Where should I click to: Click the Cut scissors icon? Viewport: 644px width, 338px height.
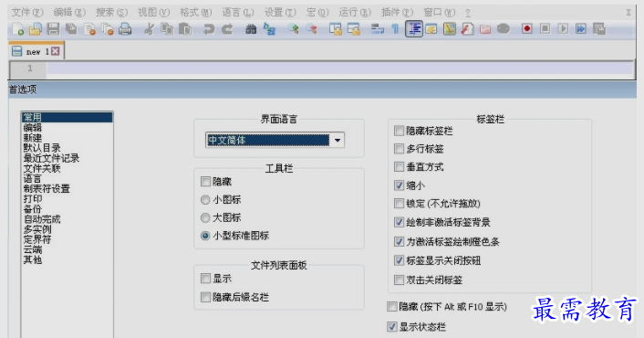[x=149, y=29]
